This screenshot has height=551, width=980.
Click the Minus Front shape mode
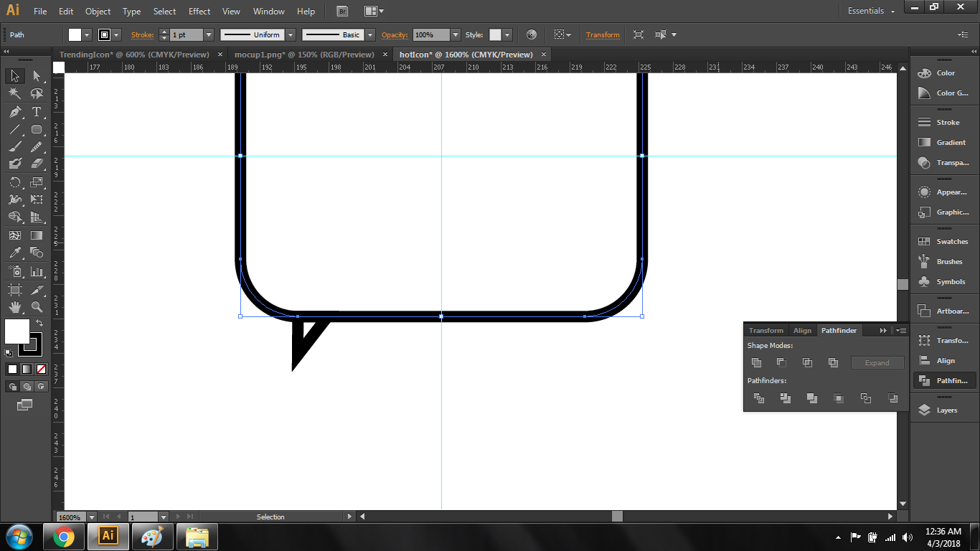pyautogui.click(x=781, y=362)
